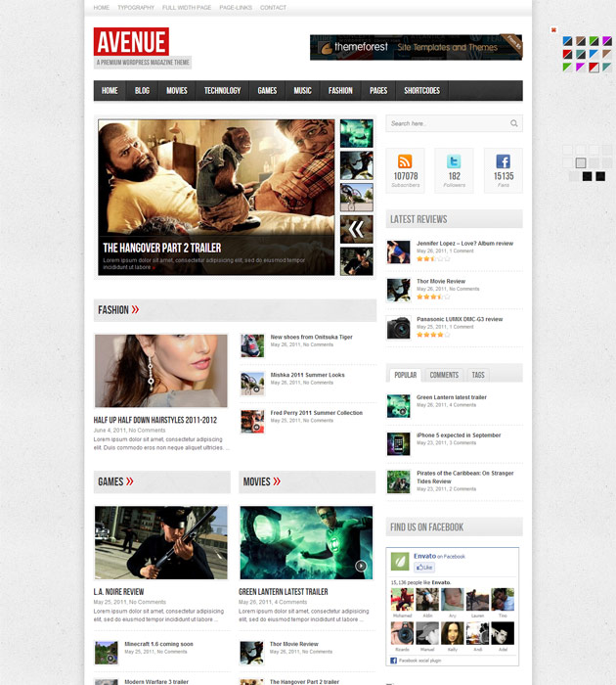616x685 pixels.
Task: Click the Facebook social plugin icon
Action: point(393,661)
